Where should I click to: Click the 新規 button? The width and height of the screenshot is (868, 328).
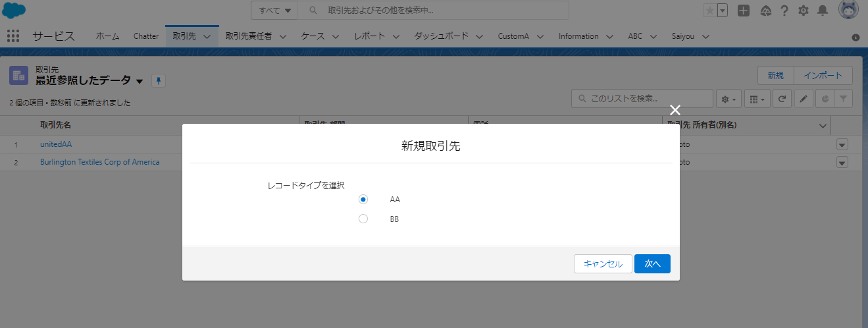click(776, 76)
